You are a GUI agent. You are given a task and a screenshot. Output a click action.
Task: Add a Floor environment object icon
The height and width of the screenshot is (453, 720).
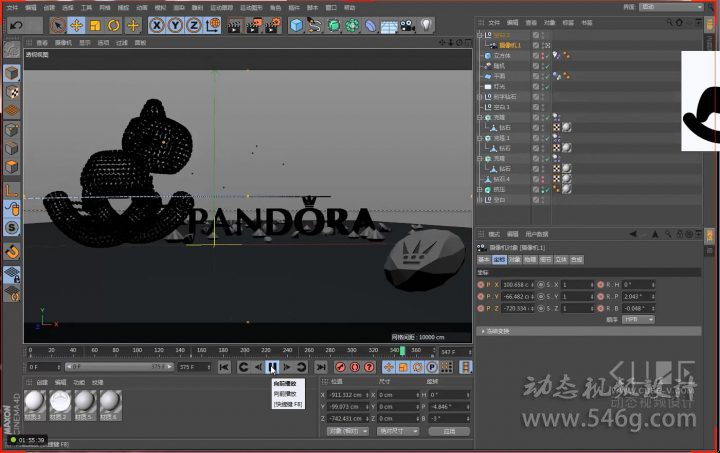coord(389,26)
